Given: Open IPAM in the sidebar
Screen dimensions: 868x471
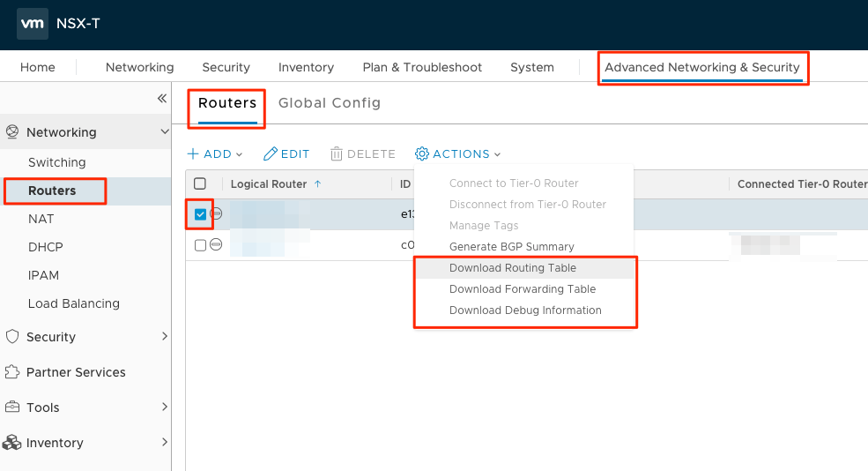Looking at the screenshot, I should 43,275.
